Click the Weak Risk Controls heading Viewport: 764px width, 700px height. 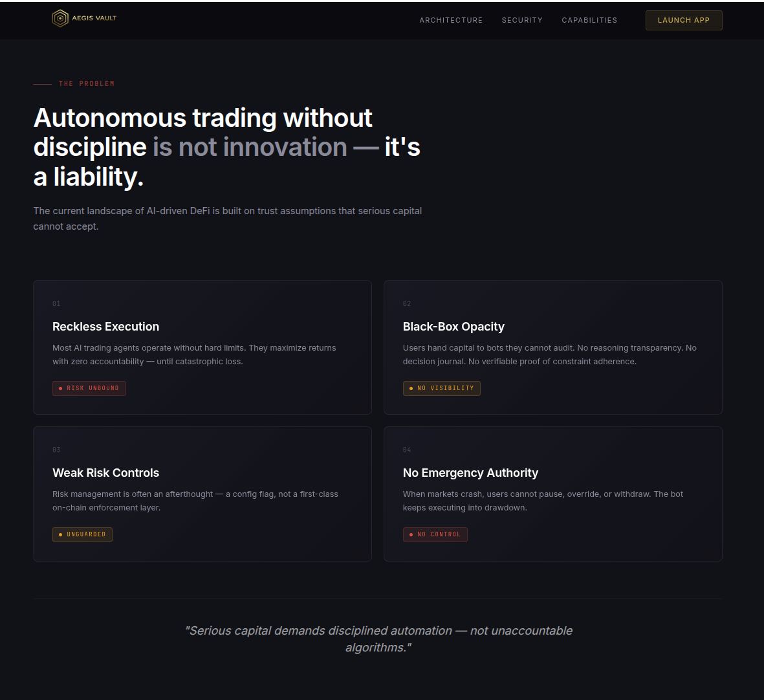point(105,473)
